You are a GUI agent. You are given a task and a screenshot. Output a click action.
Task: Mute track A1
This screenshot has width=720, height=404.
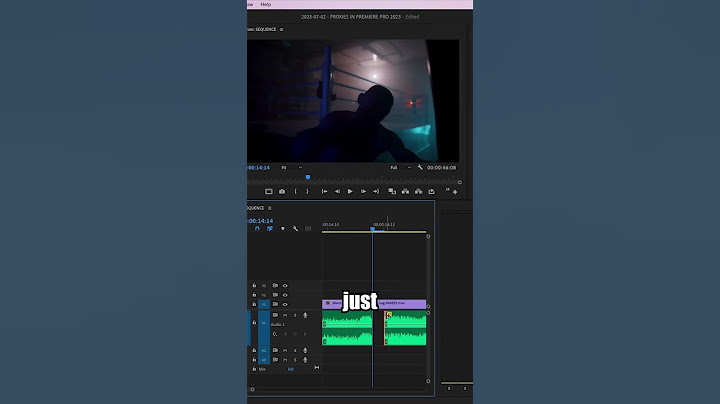285,315
